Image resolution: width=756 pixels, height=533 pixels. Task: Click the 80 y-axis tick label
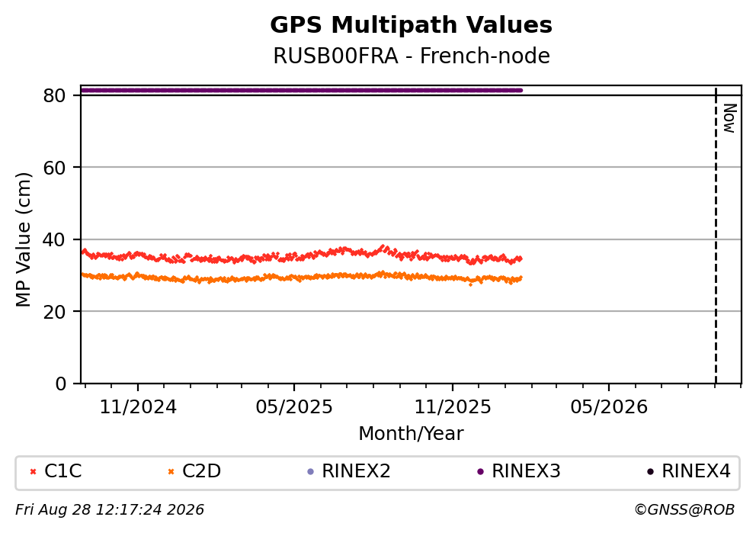(54, 95)
